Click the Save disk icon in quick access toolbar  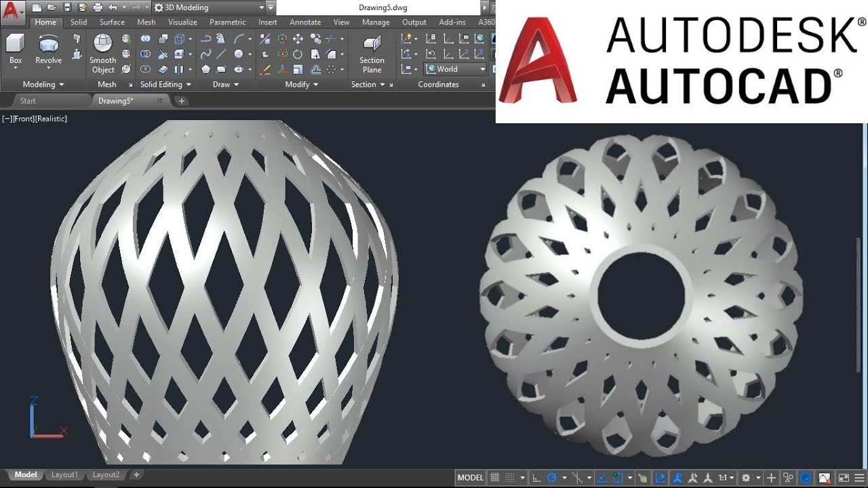pyautogui.click(x=67, y=7)
